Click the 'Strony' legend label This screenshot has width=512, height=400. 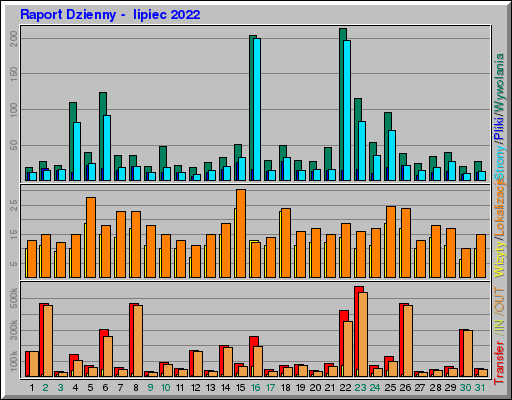499,162
